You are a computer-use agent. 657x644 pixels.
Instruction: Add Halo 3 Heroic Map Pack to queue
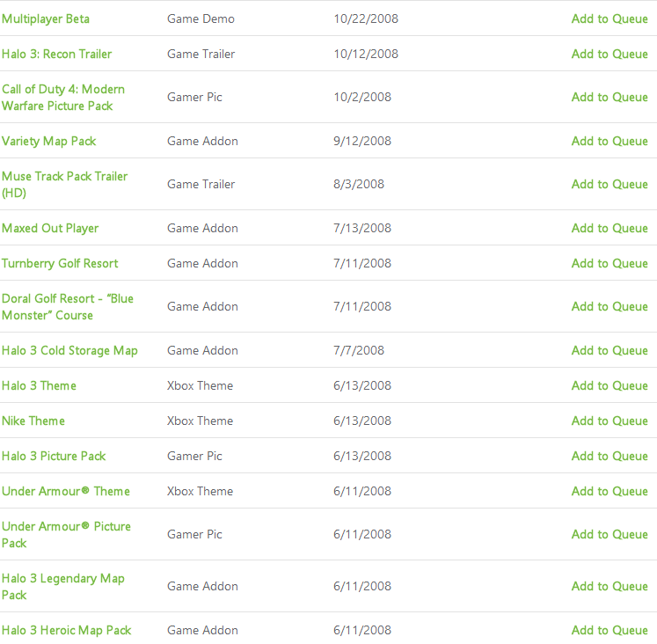point(610,631)
